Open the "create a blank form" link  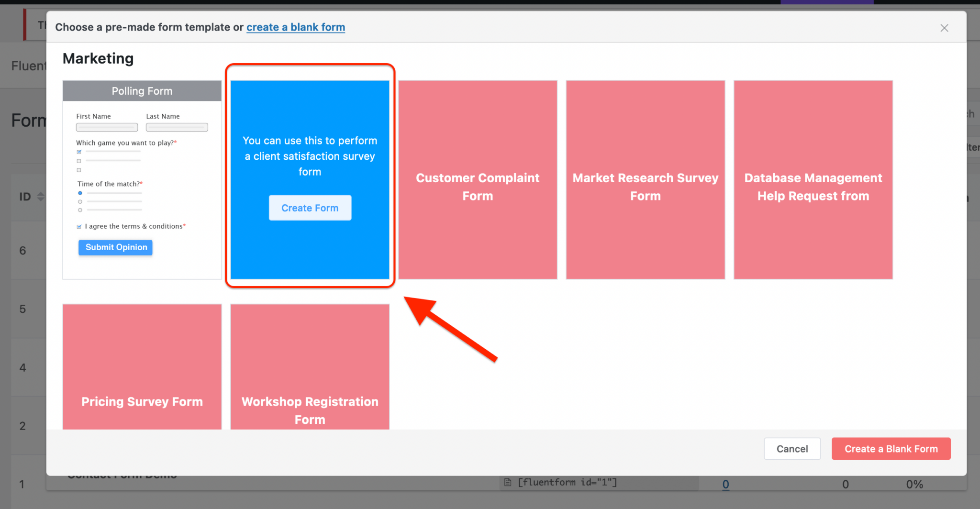click(x=295, y=27)
